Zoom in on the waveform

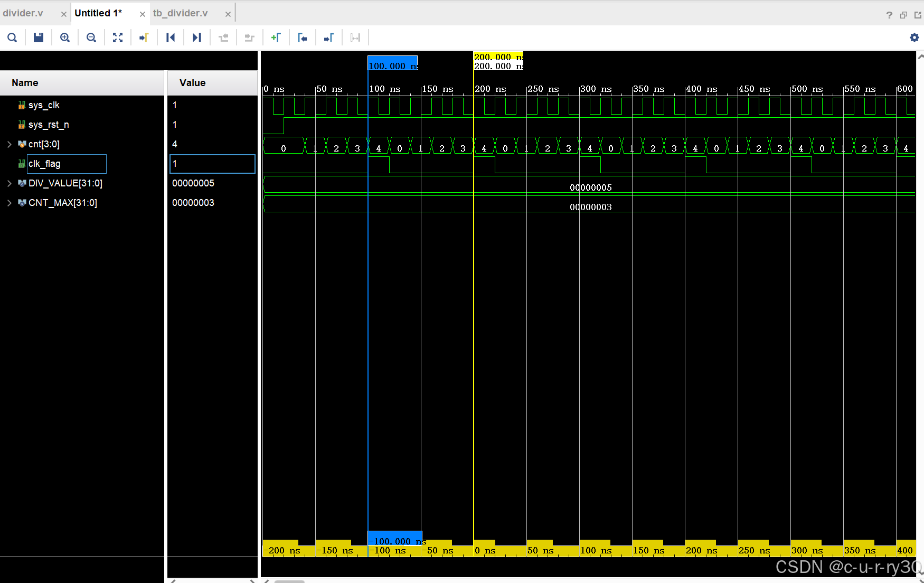[x=65, y=37]
